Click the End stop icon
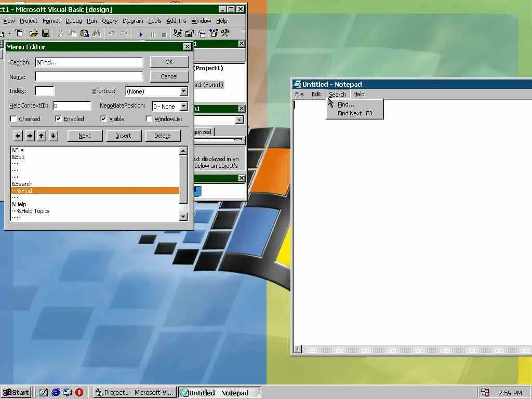 164,34
